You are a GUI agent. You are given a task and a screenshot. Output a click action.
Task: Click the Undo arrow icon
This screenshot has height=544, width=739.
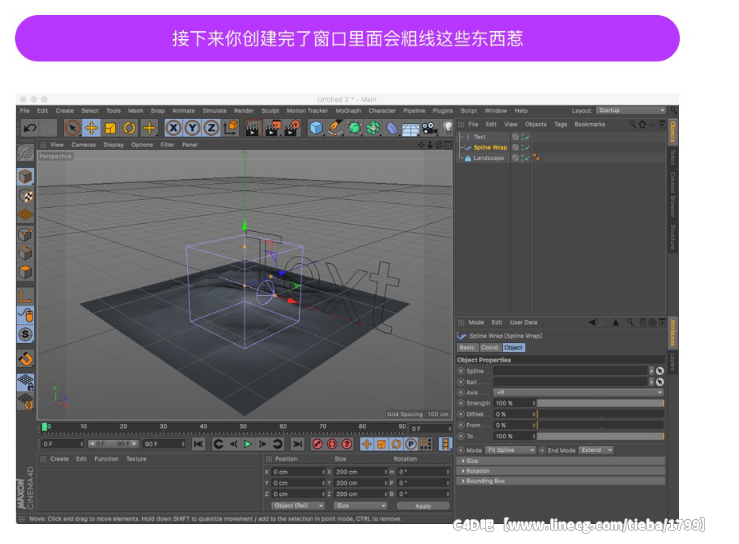(x=30, y=128)
